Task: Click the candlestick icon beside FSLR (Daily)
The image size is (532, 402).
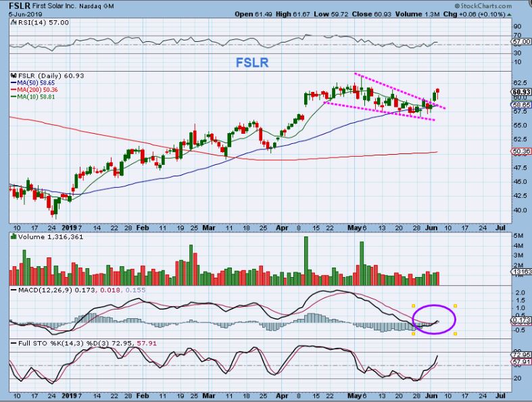Action: click(x=14, y=76)
